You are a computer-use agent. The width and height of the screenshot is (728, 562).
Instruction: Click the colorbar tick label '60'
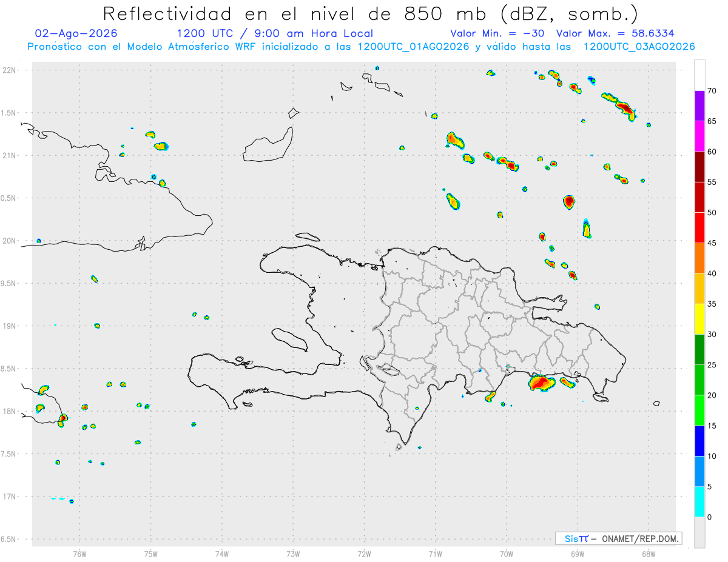click(x=712, y=152)
